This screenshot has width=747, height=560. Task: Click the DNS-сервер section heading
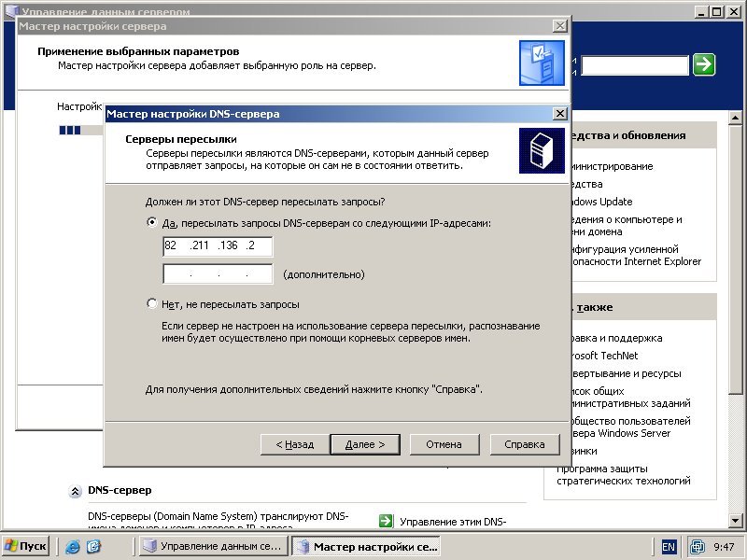[x=120, y=490]
